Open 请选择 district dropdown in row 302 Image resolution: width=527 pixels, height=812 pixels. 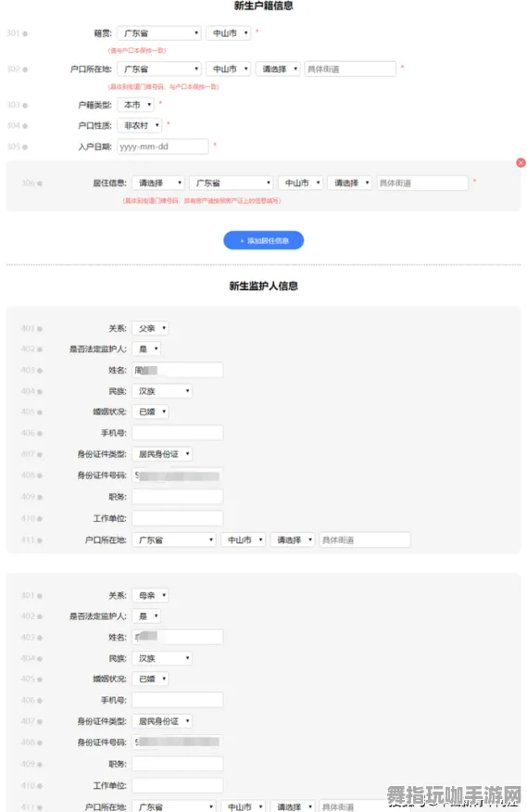point(278,69)
